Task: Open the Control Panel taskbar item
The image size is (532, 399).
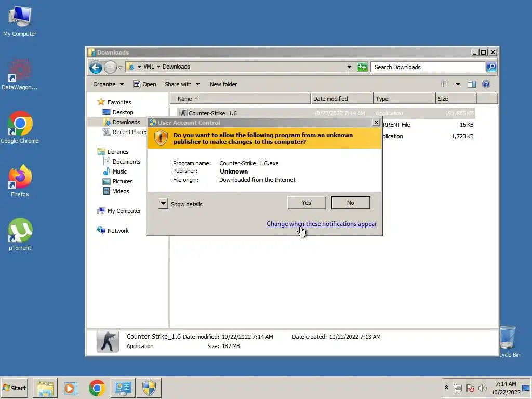Action: point(123,388)
